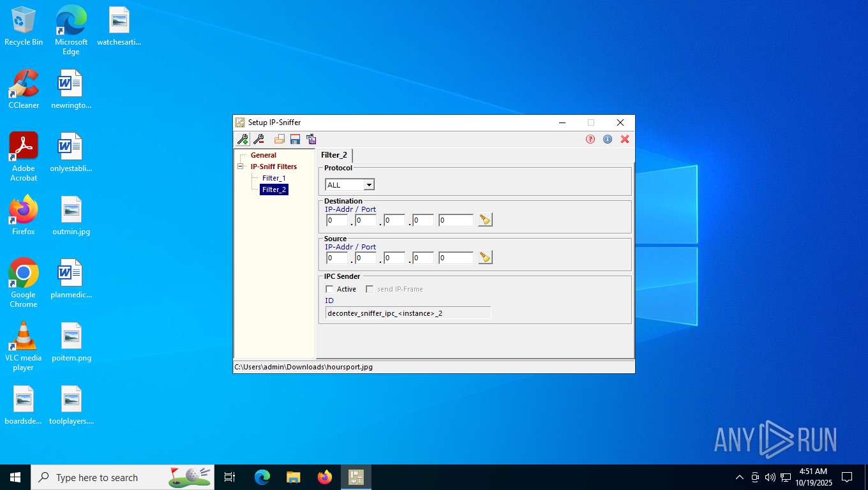Screen dimensions: 868x490
Task: Click Destination third IP octet field
Action: click(x=394, y=220)
